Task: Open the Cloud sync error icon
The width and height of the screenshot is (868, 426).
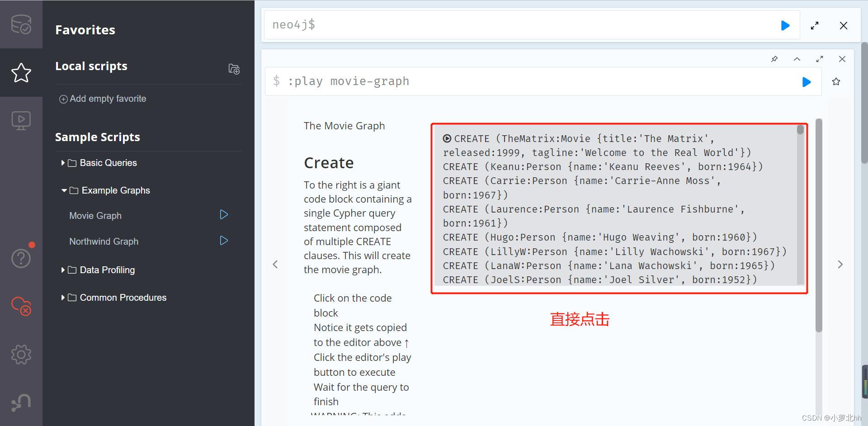Action: (21, 306)
